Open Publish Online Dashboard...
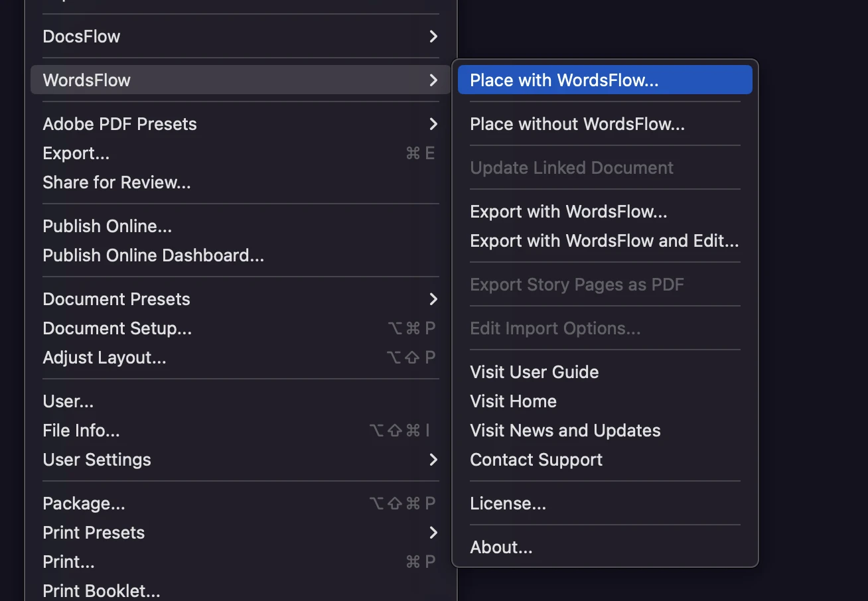 coord(241,255)
